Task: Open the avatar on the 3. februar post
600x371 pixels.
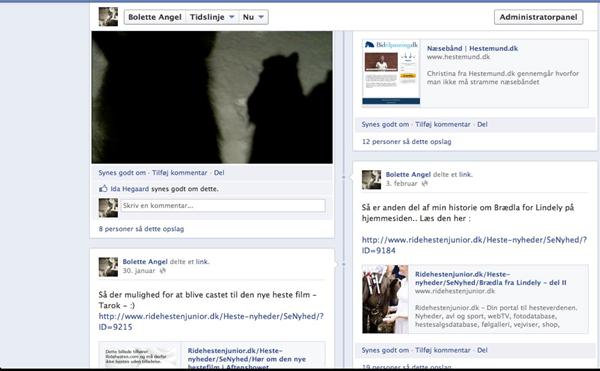Action: [372, 180]
